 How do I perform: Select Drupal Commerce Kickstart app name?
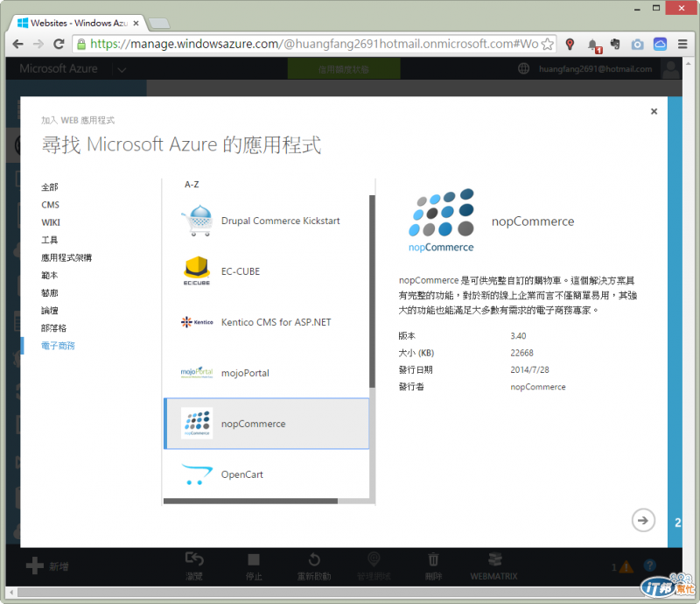point(280,221)
